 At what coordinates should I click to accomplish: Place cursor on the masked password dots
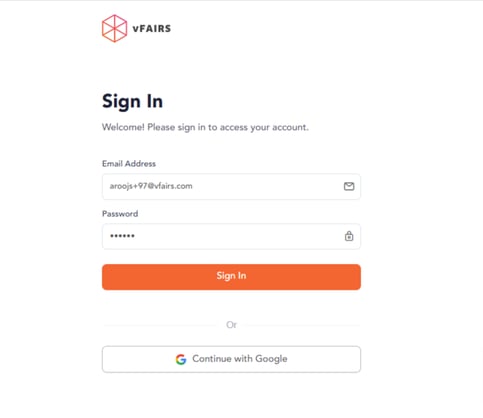pos(122,236)
